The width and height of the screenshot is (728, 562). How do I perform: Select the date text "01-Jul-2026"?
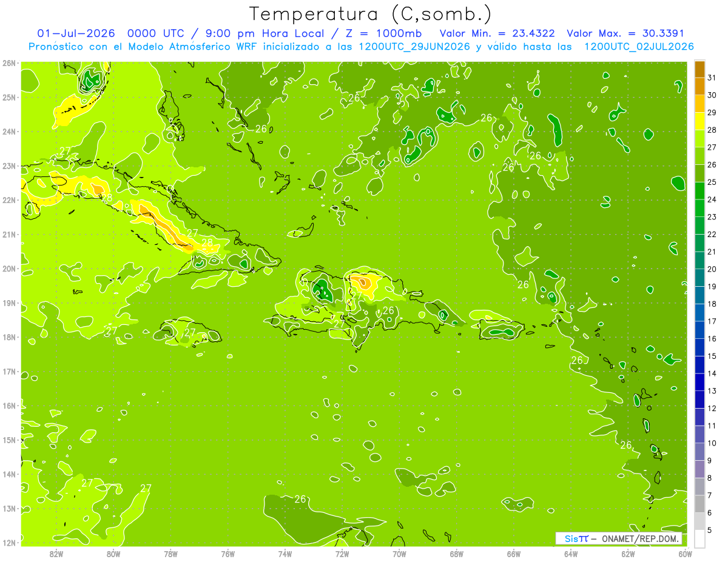(77, 33)
